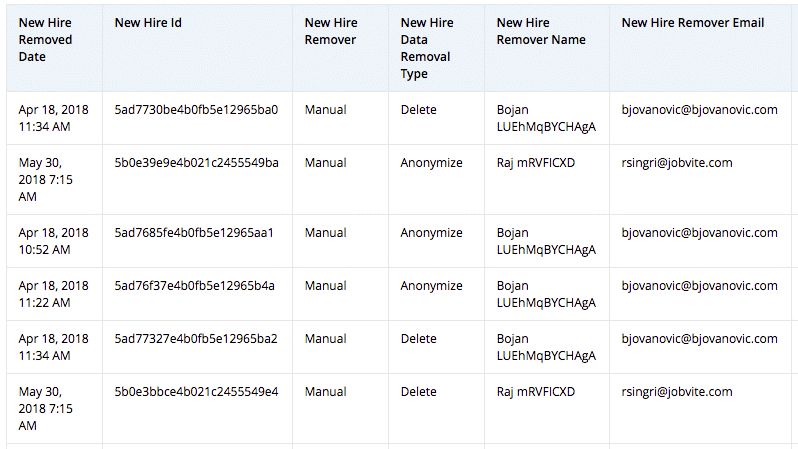Select the ID cell 5ad7730be4b0fb5e12965ba0

pyautogui.click(x=196, y=110)
